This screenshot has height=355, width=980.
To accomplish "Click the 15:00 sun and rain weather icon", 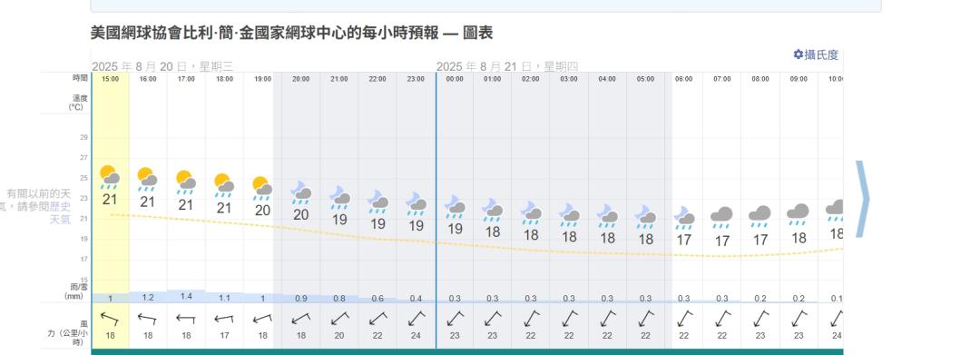I will [x=110, y=178].
